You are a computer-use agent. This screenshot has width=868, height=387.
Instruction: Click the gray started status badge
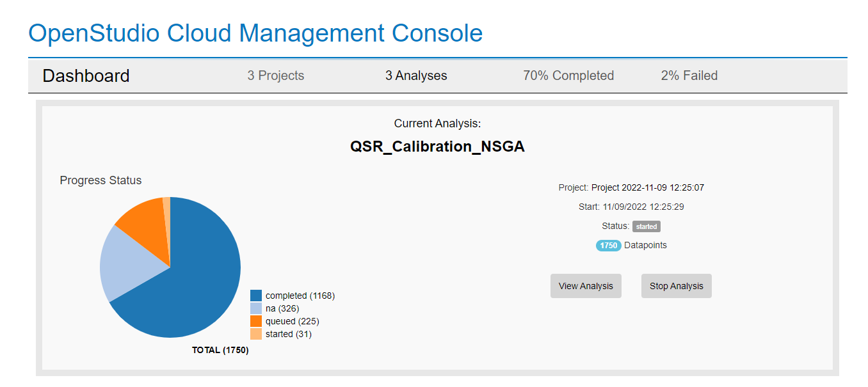[x=647, y=226]
